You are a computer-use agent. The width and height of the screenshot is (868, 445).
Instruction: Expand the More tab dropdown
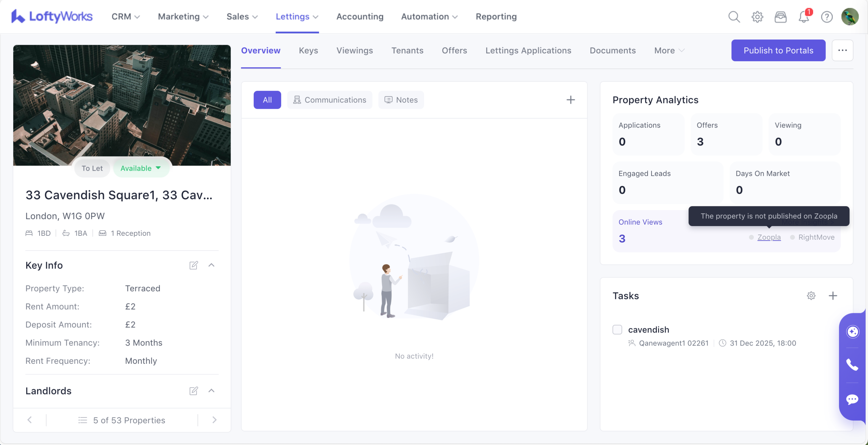[669, 51]
